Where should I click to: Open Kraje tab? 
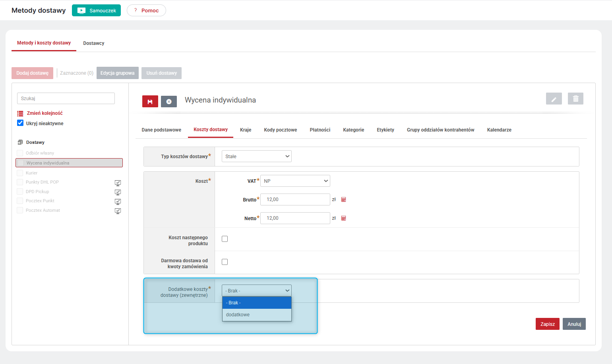pos(246,130)
